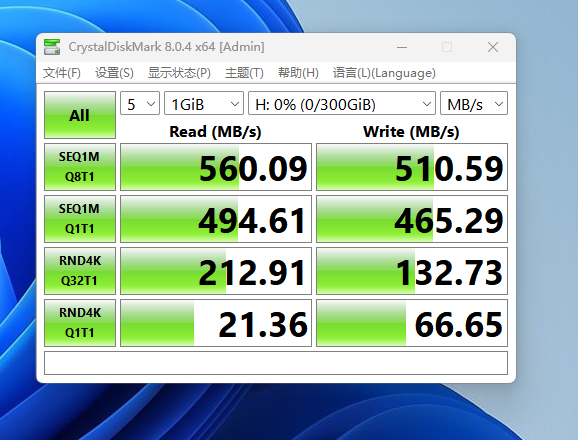The image size is (578, 440).
Task: Open the 帮助(H) menu
Action: click(x=298, y=73)
